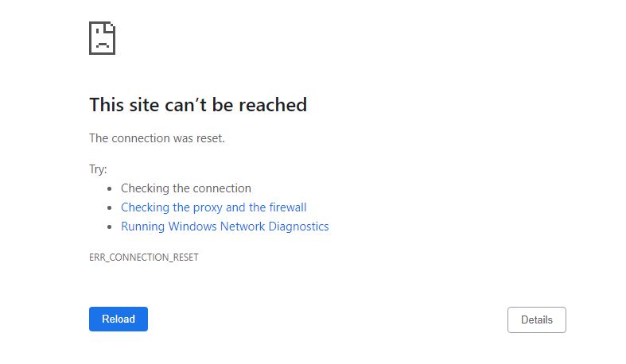Open the Details button for more info
The image size is (626, 364).
point(537,319)
